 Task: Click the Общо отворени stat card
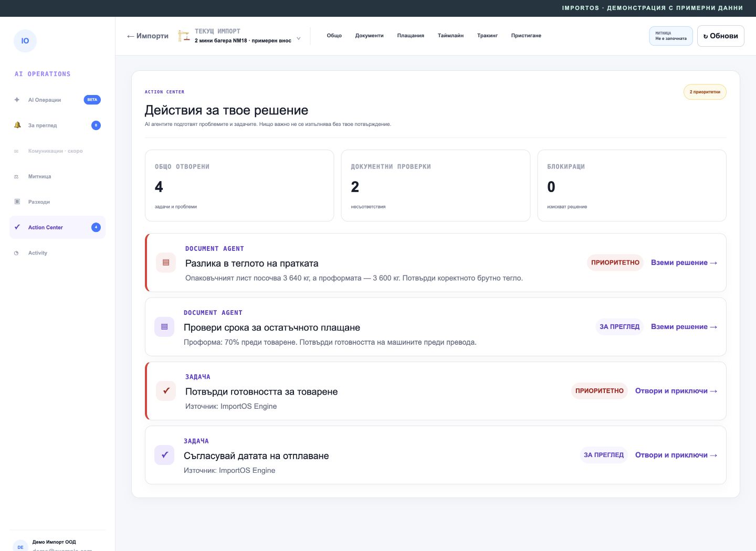point(239,185)
